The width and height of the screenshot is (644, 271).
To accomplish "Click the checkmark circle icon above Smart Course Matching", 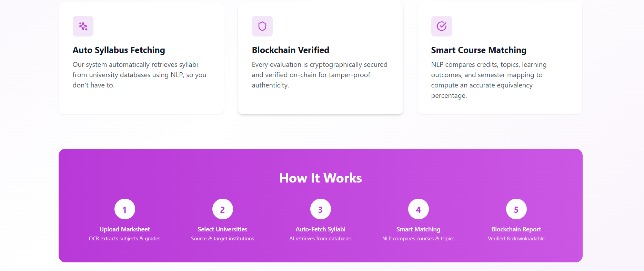I will pyautogui.click(x=442, y=26).
